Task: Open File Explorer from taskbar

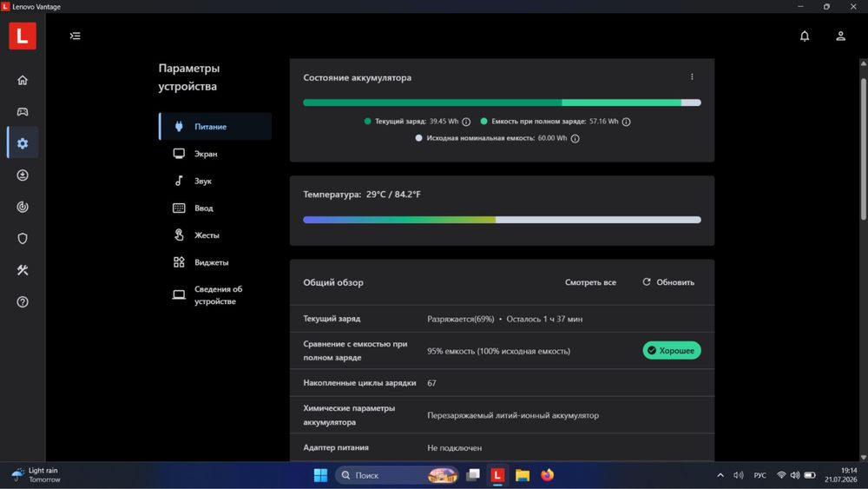Action: click(522, 475)
